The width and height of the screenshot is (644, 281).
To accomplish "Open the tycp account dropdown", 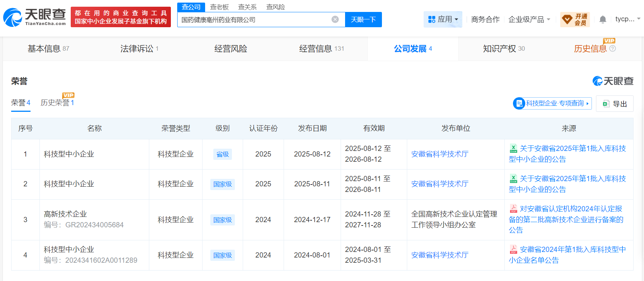I will [x=628, y=19].
